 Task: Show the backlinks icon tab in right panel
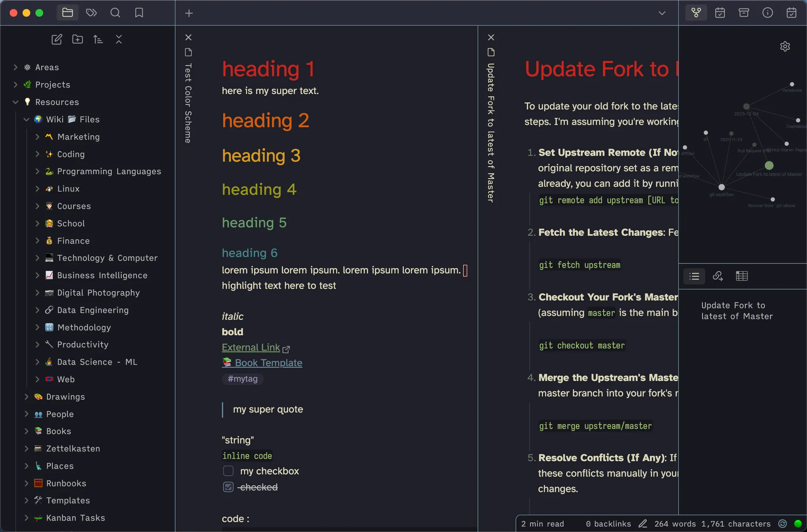(x=718, y=276)
